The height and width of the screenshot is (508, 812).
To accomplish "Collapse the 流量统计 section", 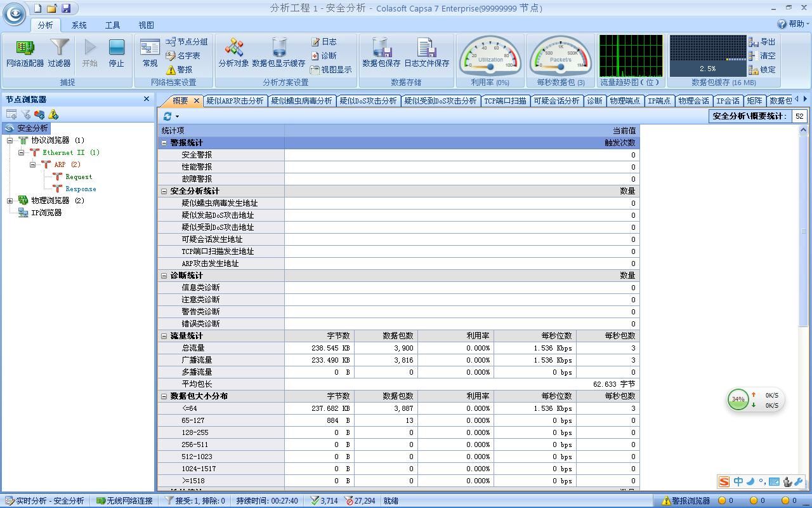I will [164, 336].
